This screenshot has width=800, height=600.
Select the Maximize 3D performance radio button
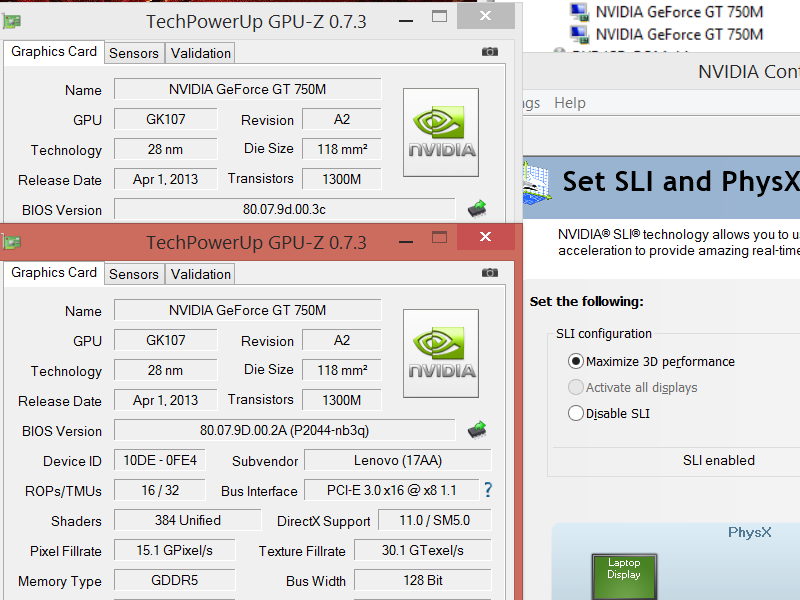576,361
